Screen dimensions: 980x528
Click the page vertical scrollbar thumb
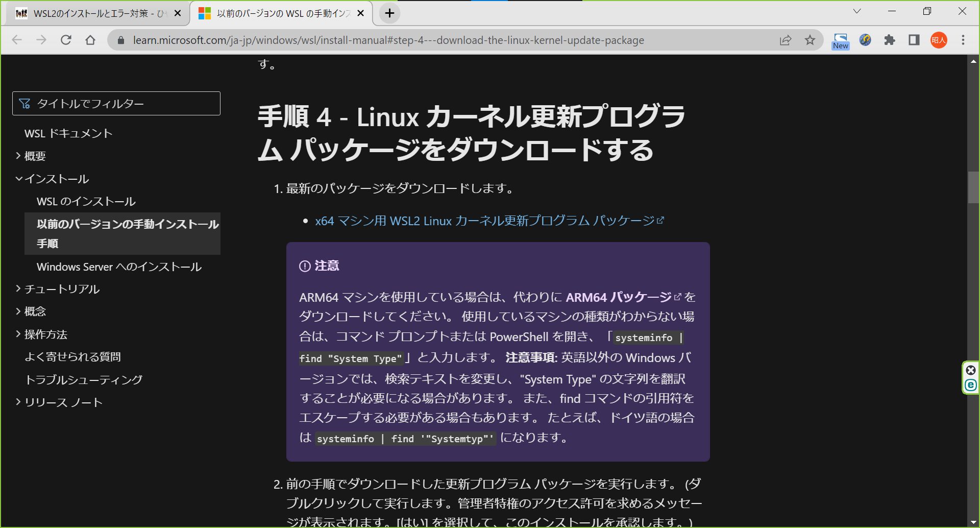click(x=973, y=187)
